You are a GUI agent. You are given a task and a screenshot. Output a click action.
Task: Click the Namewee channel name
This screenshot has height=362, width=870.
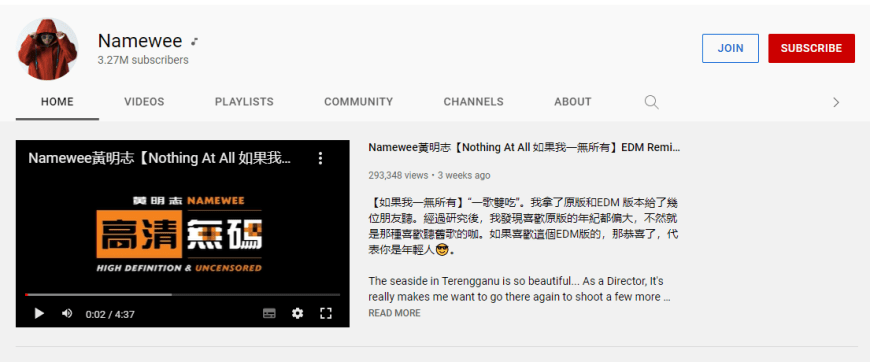tap(140, 41)
